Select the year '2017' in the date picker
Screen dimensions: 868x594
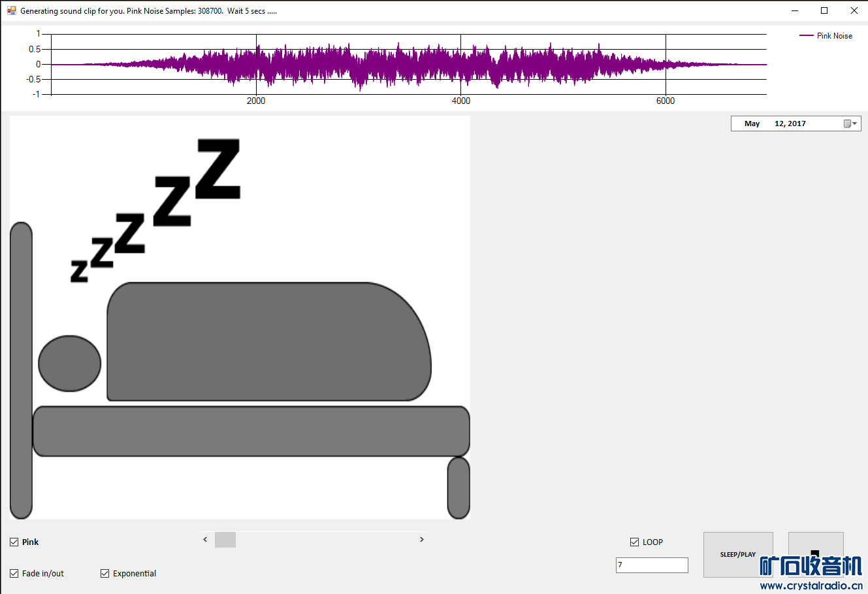tap(797, 124)
